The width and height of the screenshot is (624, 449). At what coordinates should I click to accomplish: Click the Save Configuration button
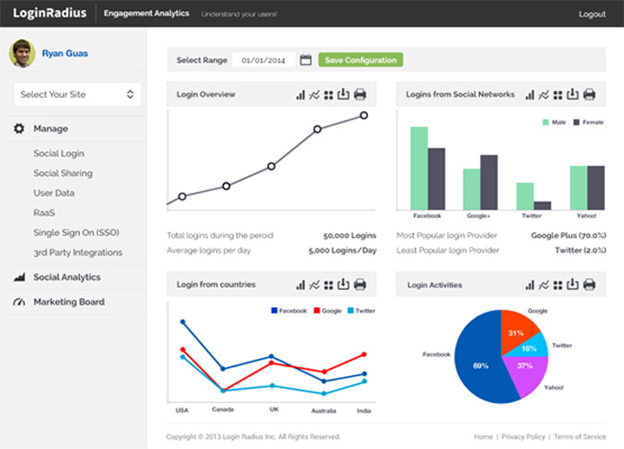[x=361, y=60]
